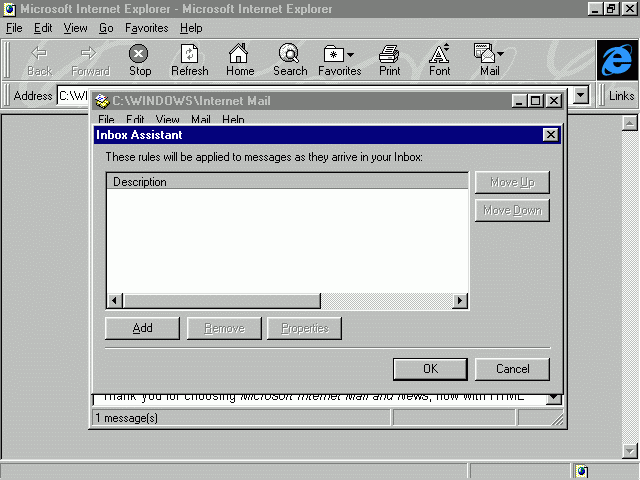Open the Mail toolbar icon
Screen dimensions: 640x480
pos(484,53)
